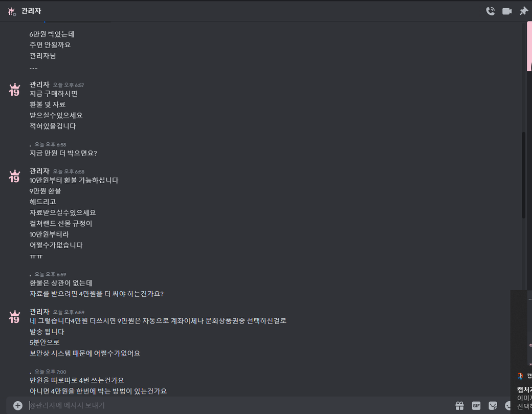Viewport: 532px width, 414px height.
Task: Click the crown avatar on the 6:57 message
Action: click(x=14, y=90)
